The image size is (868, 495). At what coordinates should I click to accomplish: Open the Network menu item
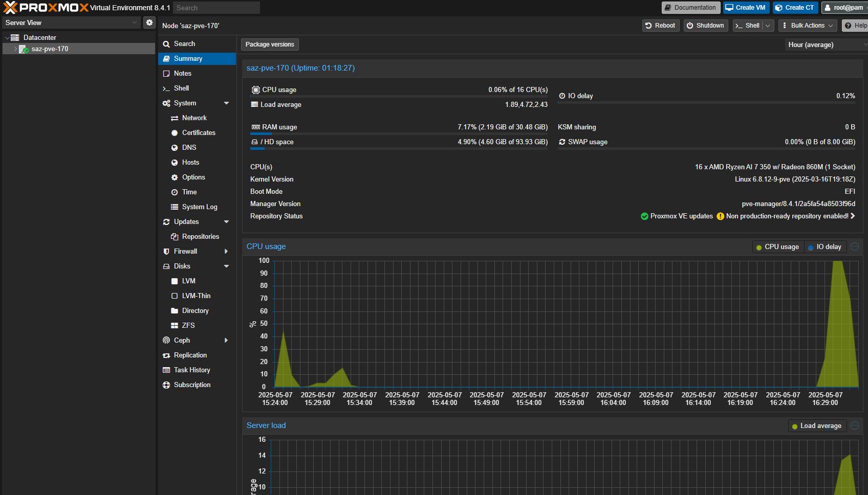[x=194, y=118]
